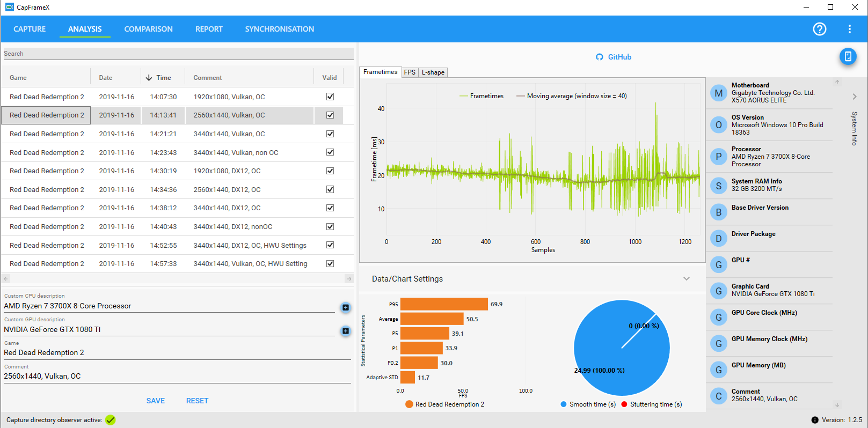This screenshot has width=868, height=428.
Task: Click the version info icon
Action: tap(815, 420)
